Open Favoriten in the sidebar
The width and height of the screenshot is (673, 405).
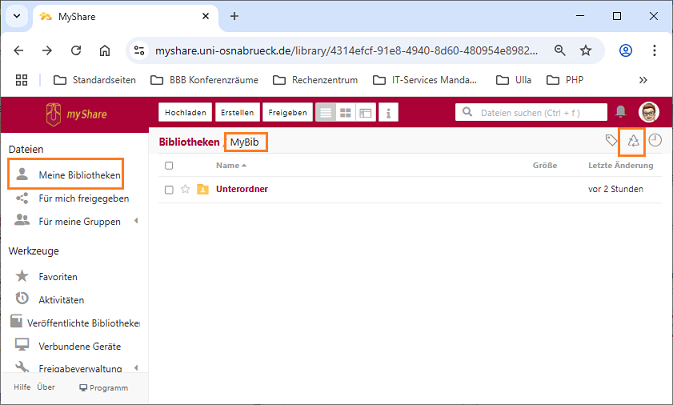click(58, 276)
